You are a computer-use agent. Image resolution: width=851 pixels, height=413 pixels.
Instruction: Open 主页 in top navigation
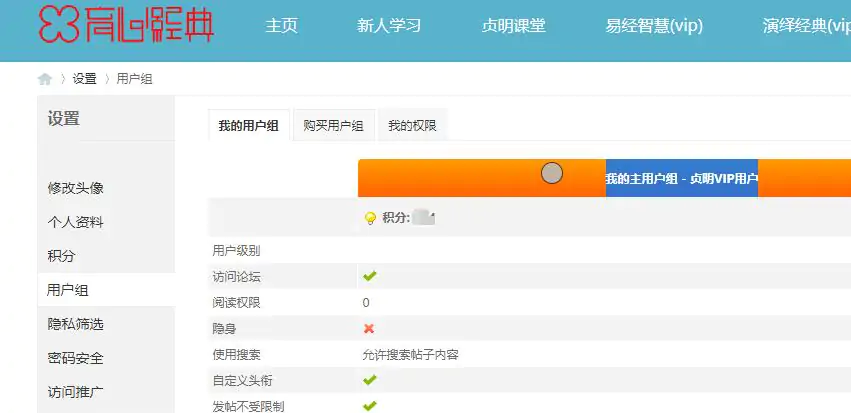click(x=282, y=26)
